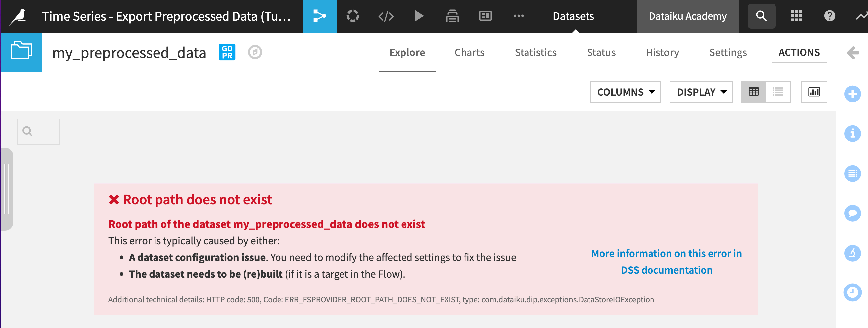The height and width of the screenshot is (328, 868).
Task: Click the ACTIONS button
Action: [x=799, y=52]
